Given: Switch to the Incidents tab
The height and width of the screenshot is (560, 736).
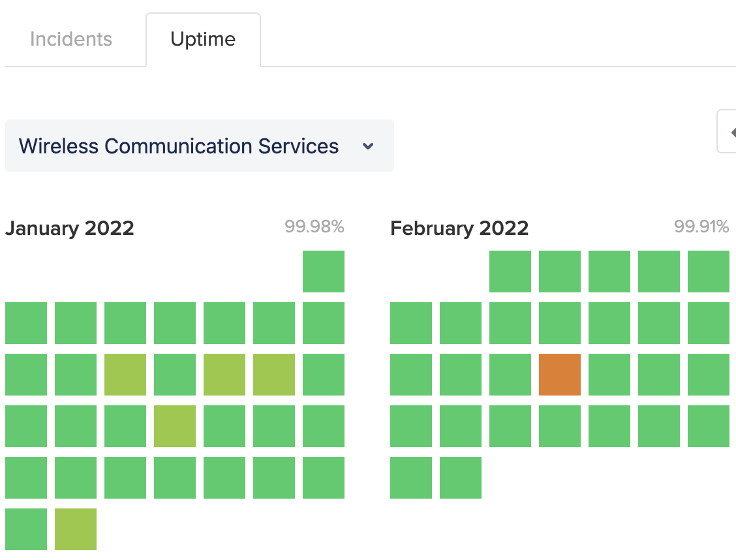Looking at the screenshot, I should [71, 39].
